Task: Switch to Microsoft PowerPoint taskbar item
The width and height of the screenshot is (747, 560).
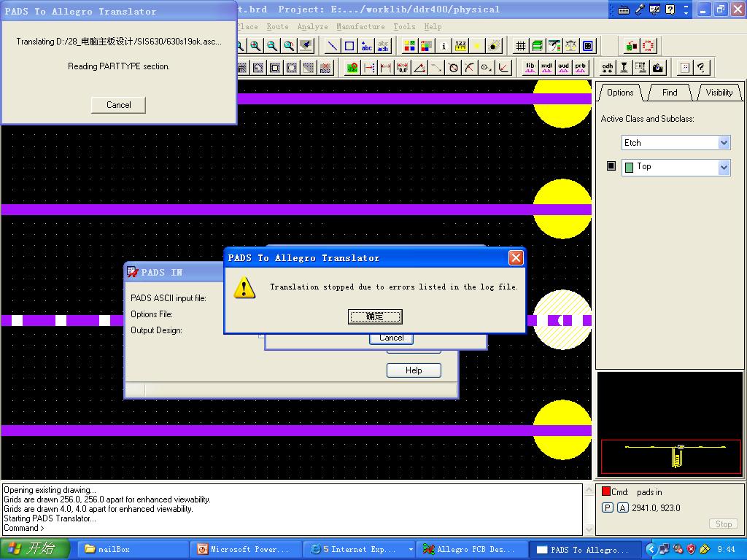Action: point(246,549)
